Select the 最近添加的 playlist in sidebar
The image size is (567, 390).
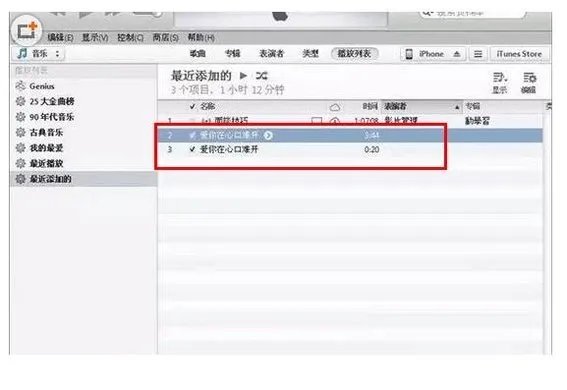tap(84, 179)
